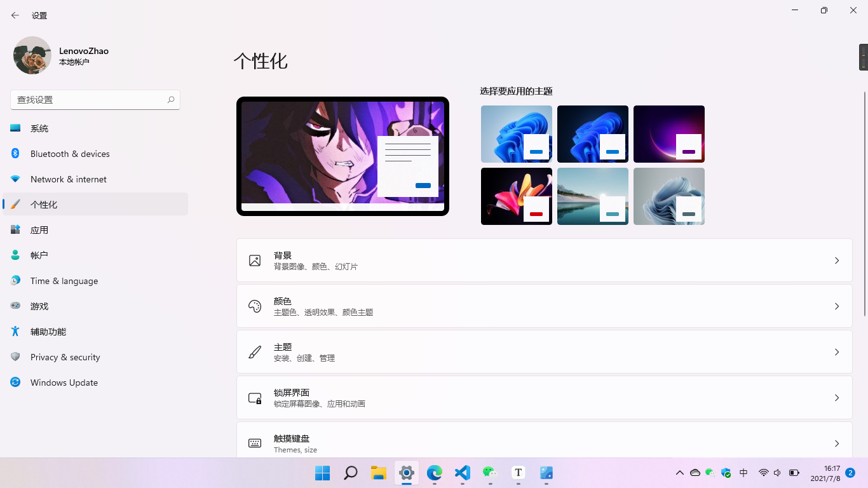This screenshot has width=868, height=488.
Task: Open WeChat from the taskbar center
Action: (491, 473)
